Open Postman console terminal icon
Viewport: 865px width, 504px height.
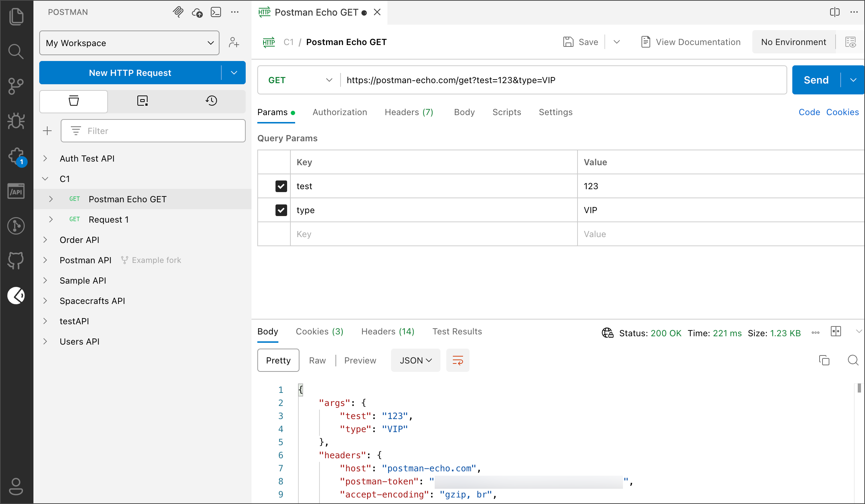pyautogui.click(x=216, y=12)
